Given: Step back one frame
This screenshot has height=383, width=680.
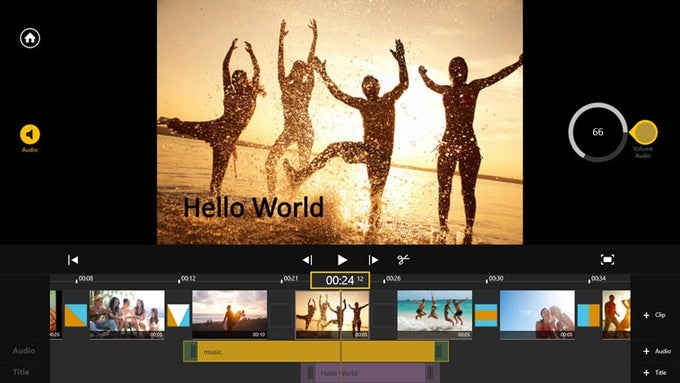Looking at the screenshot, I should (307, 260).
